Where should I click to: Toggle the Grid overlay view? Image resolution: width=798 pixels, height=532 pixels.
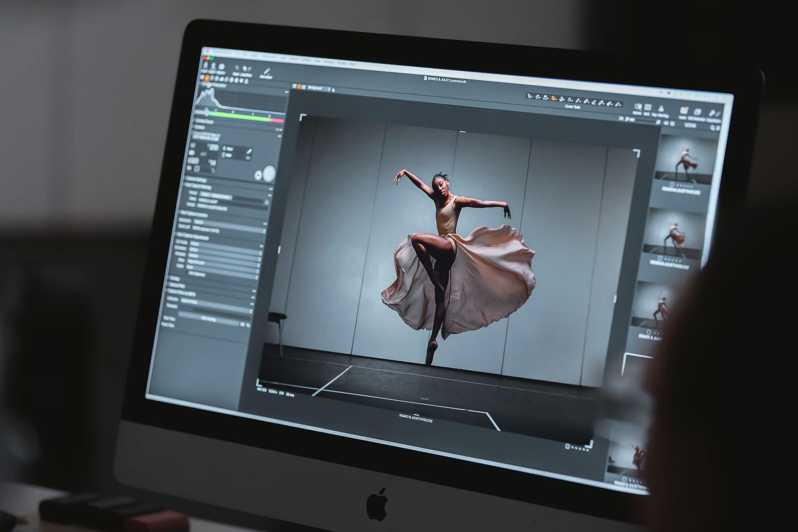click(x=647, y=107)
